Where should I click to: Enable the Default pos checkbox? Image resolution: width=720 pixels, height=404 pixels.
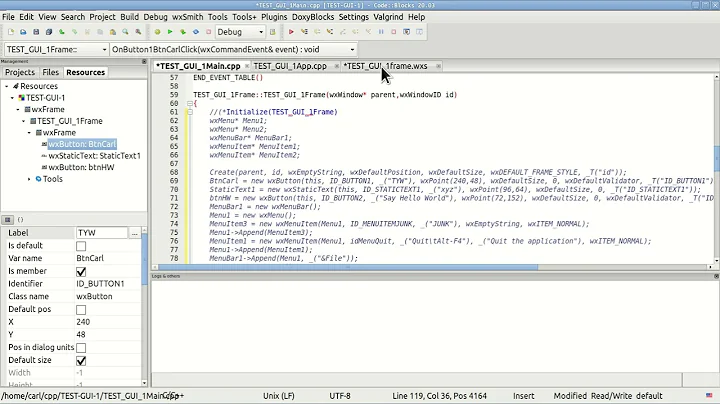[81, 310]
